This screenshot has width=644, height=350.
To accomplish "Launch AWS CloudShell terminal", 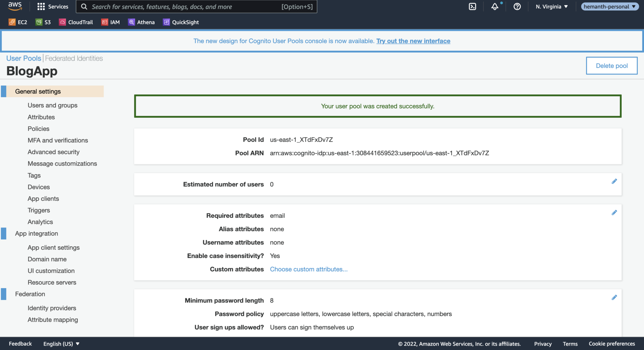I will pos(473,6).
